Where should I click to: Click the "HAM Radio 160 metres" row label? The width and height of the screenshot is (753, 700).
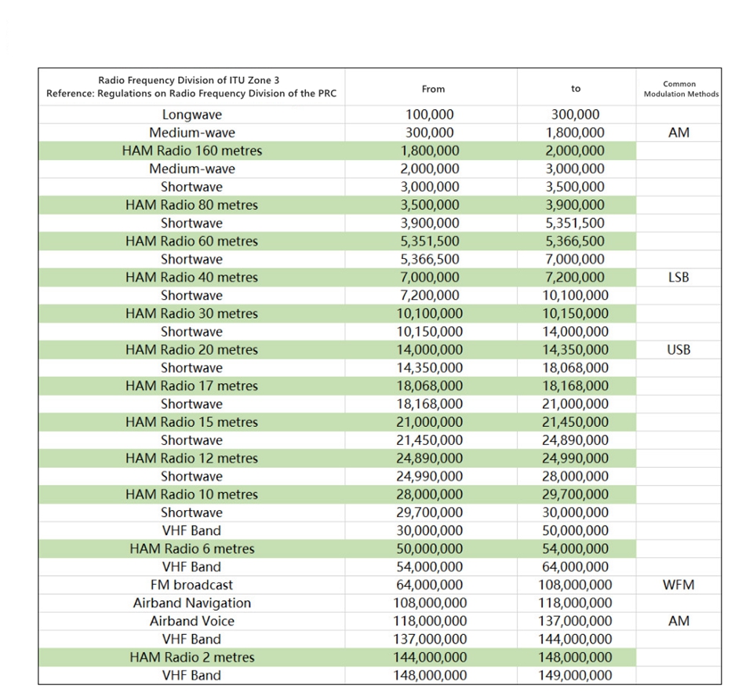pyautogui.click(x=192, y=151)
